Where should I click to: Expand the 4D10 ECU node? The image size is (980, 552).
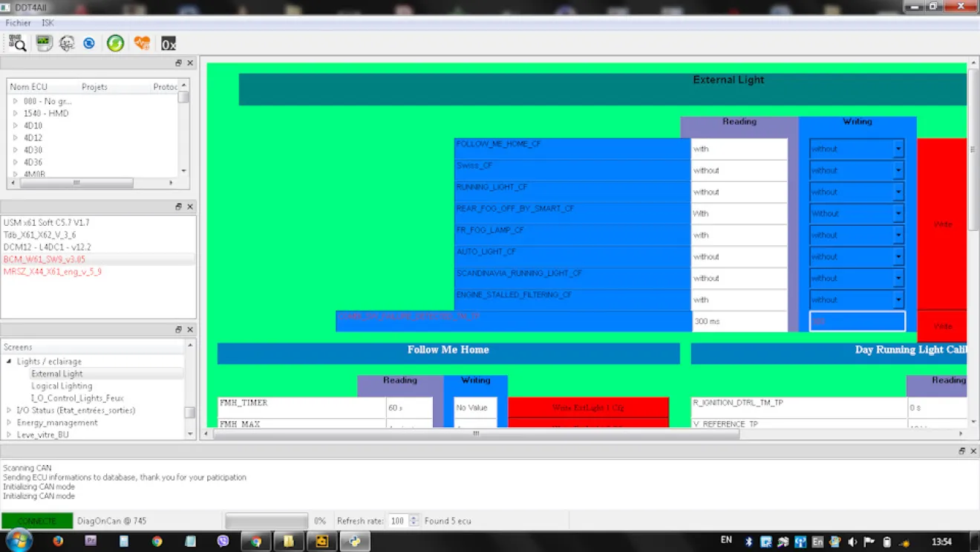pyautogui.click(x=16, y=126)
